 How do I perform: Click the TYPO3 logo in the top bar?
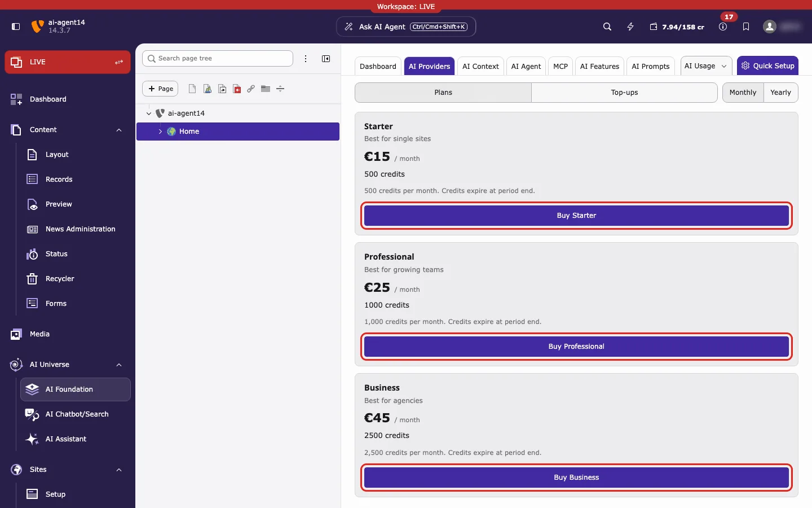38,27
